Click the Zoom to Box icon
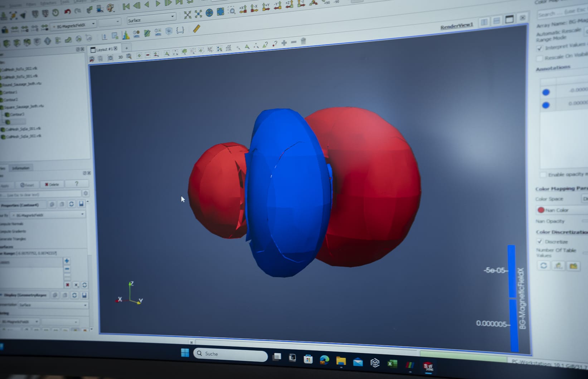Image resolution: width=588 pixels, height=379 pixels. (x=232, y=11)
